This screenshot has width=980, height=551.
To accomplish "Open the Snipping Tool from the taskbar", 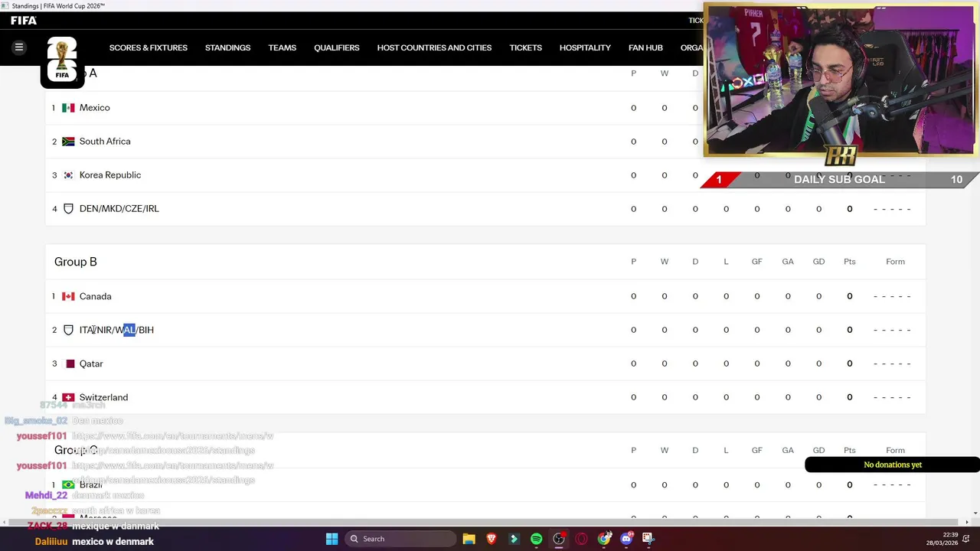I will [648, 539].
